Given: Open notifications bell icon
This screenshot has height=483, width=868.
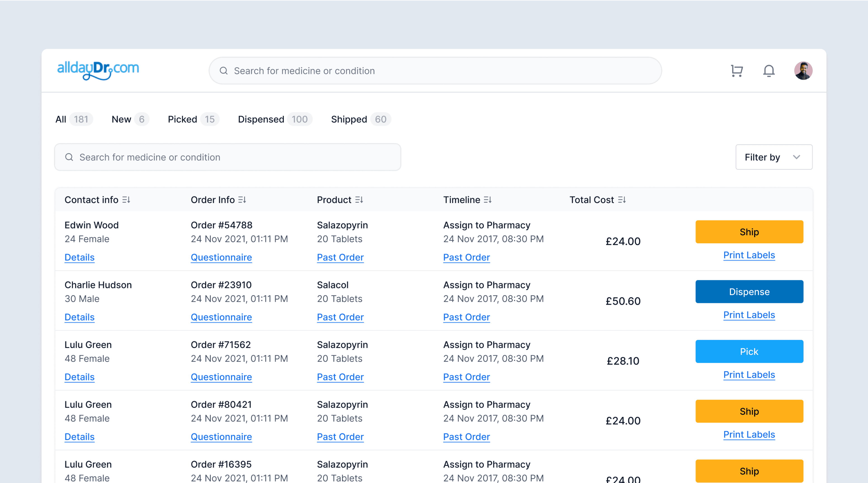Looking at the screenshot, I should (769, 71).
